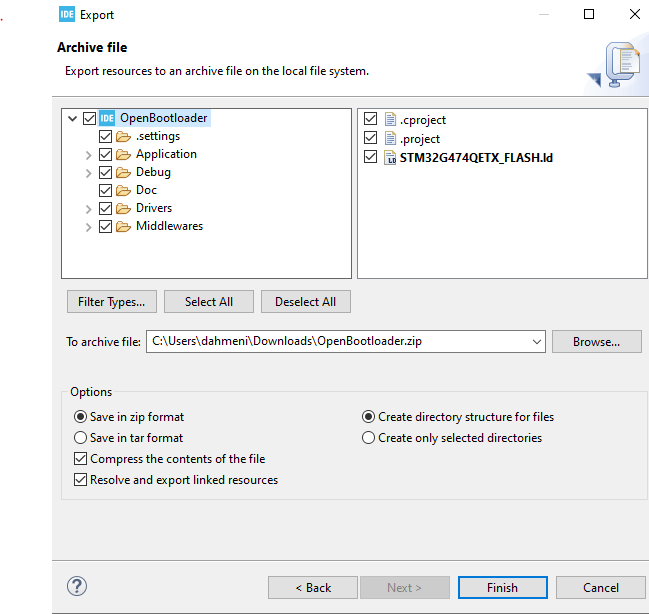Click the Application folder icon
Image resolution: width=649 pixels, height=614 pixels.
[123, 154]
